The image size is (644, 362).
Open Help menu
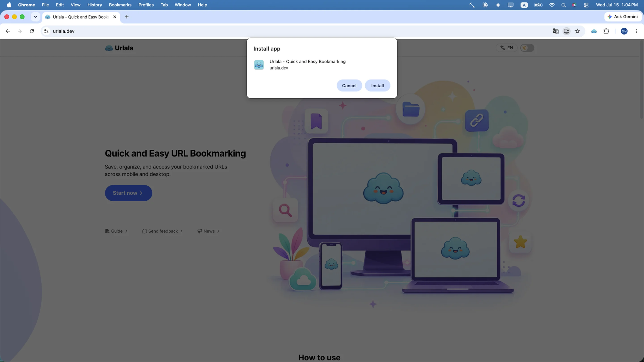tap(203, 5)
